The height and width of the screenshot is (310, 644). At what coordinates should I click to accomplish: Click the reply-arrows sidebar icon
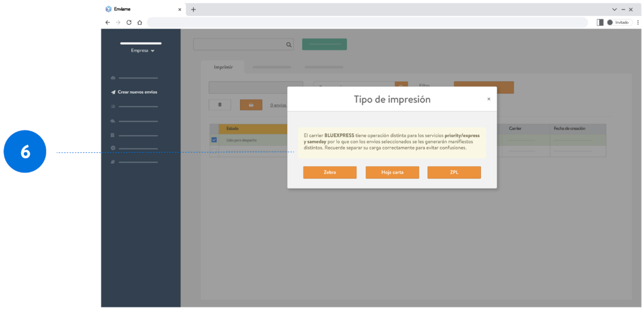113,121
